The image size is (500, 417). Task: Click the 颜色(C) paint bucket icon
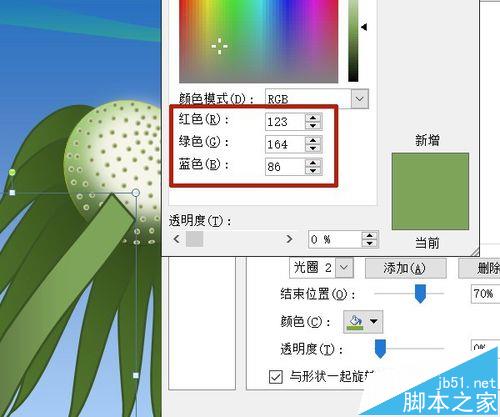(355, 322)
